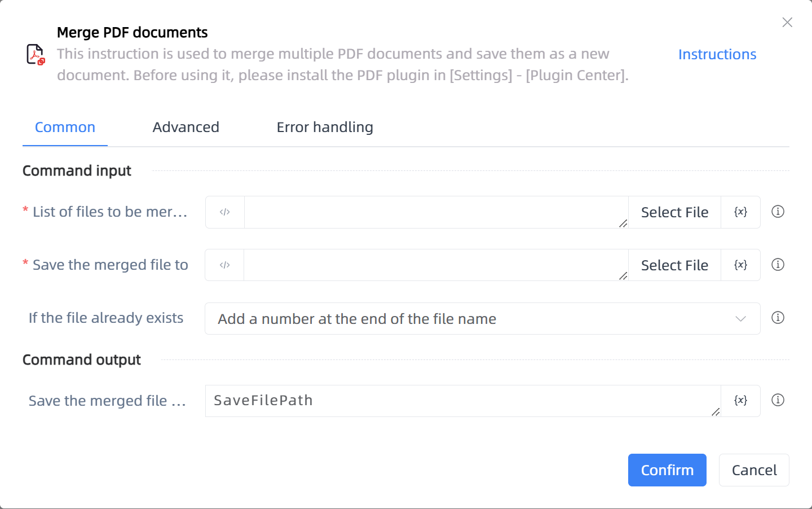This screenshot has width=812, height=509.
Task: Close the Merge PDF documents dialog
Action: (x=787, y=22)
